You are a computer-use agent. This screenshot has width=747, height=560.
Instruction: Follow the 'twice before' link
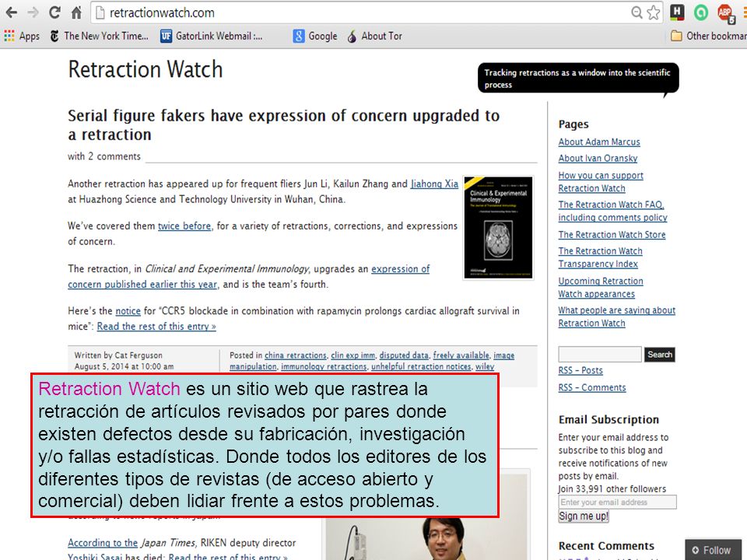[x=184, y=226]
